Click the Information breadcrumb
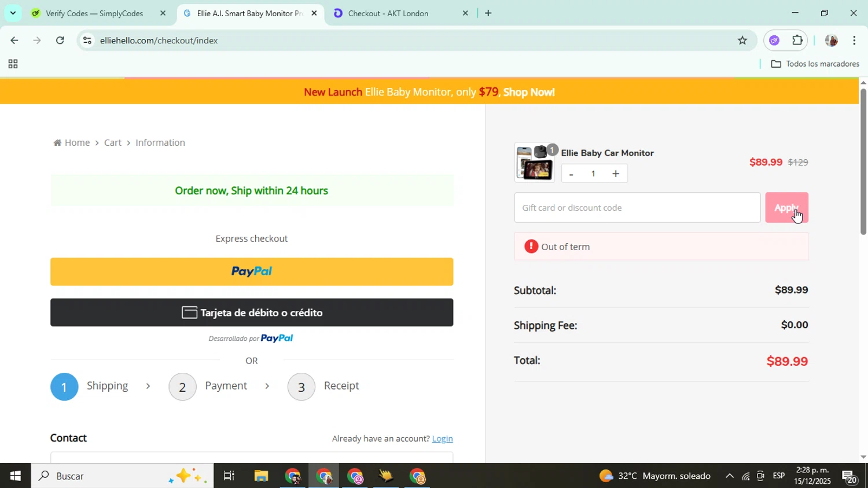Viewport: 868px width, 488px height. coord(160,143)
